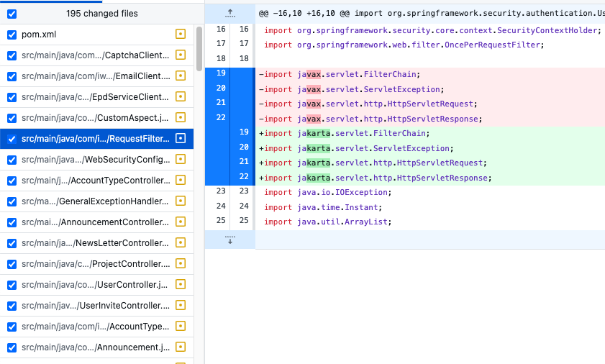
Task: Click modified icon beside Announcement.java file
Action: click(x=180, y=347)
